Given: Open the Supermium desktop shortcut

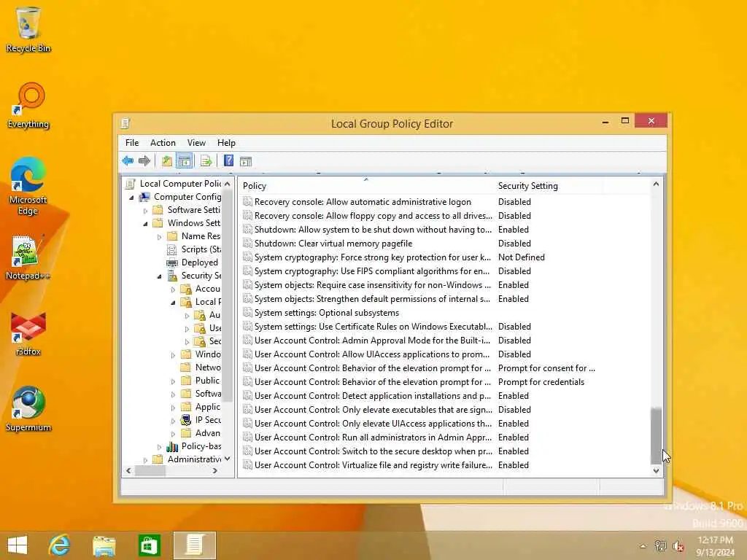Looking at the screenshot, I should coord(28,409).
